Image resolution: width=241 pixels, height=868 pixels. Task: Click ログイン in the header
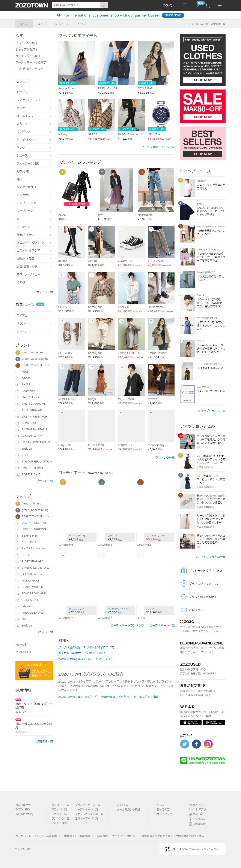tap(168, 5)
